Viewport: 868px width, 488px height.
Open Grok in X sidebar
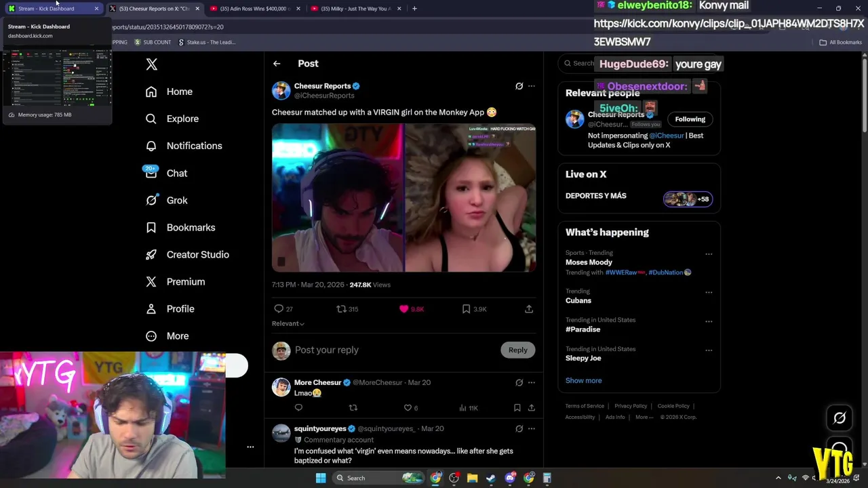(166, 200)
